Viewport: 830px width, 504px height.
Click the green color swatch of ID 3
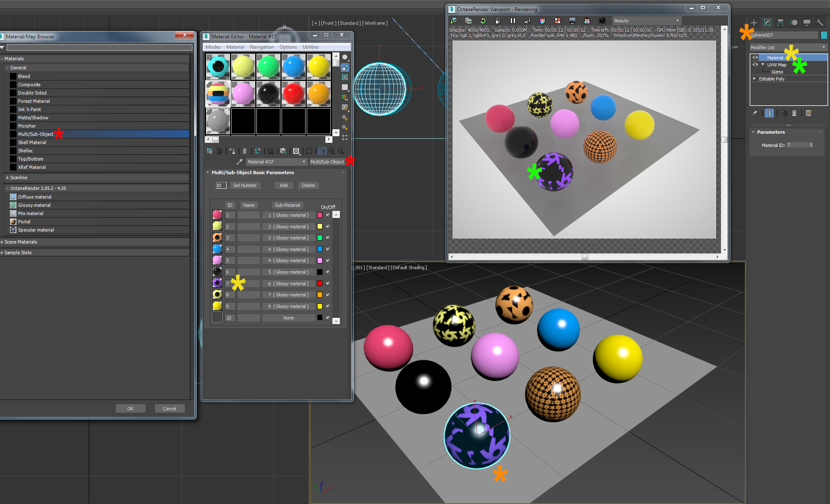[320, 238]
